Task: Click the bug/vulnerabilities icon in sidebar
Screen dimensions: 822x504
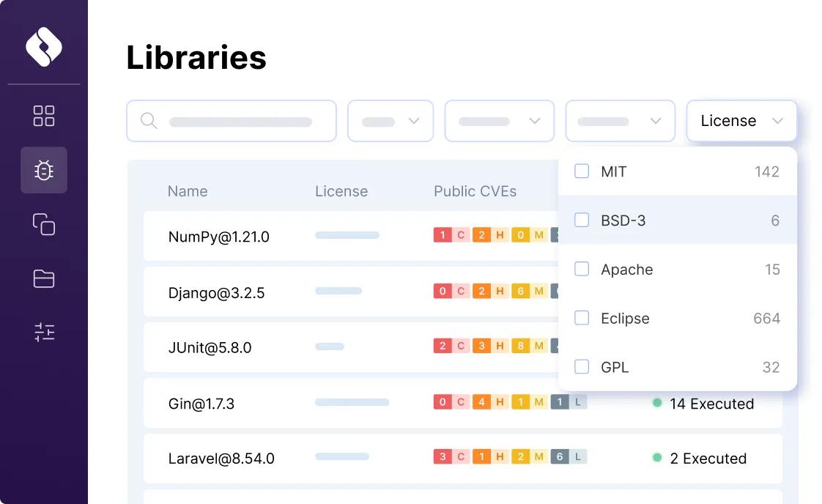Action: [44, 170]
